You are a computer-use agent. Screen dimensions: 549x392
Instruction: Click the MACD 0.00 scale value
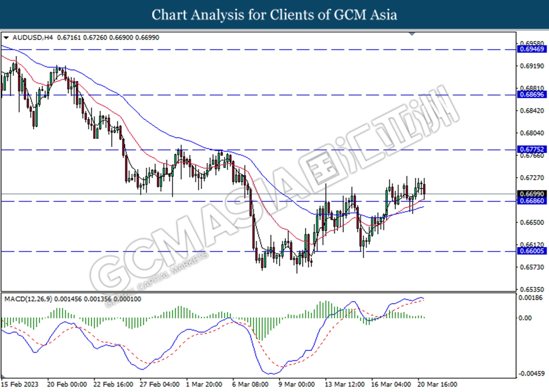(525, 318)
